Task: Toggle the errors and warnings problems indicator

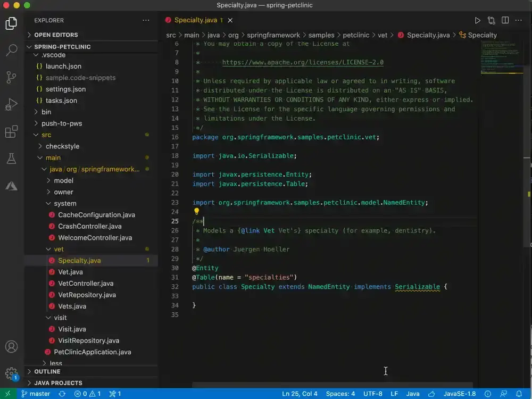Action: [88, 394]
